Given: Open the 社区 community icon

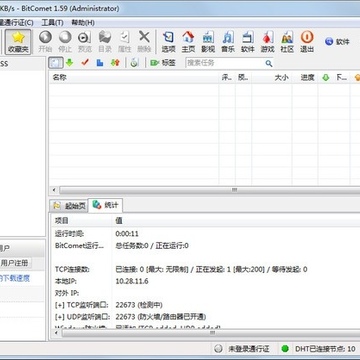Looking at the screenshot, I should 287,42.
